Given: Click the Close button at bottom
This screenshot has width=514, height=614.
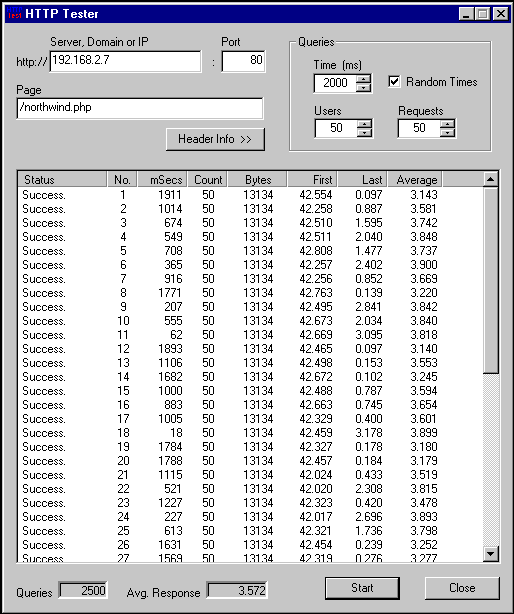Looking at the screenshot, I should coord(462,588).
